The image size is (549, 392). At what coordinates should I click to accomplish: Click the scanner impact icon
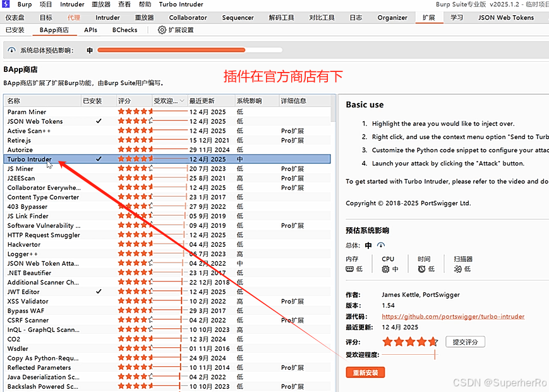pyautogui.click(x=457, y=269)
